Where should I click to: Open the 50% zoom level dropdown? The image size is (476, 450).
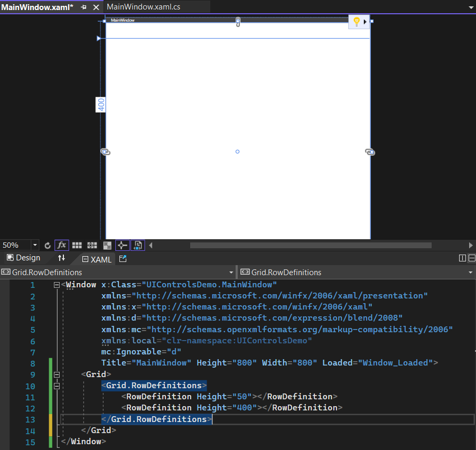35,245
